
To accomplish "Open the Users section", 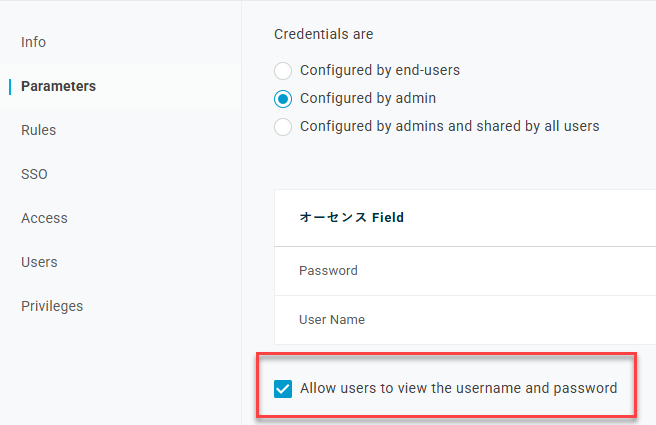I will point(39,262).
